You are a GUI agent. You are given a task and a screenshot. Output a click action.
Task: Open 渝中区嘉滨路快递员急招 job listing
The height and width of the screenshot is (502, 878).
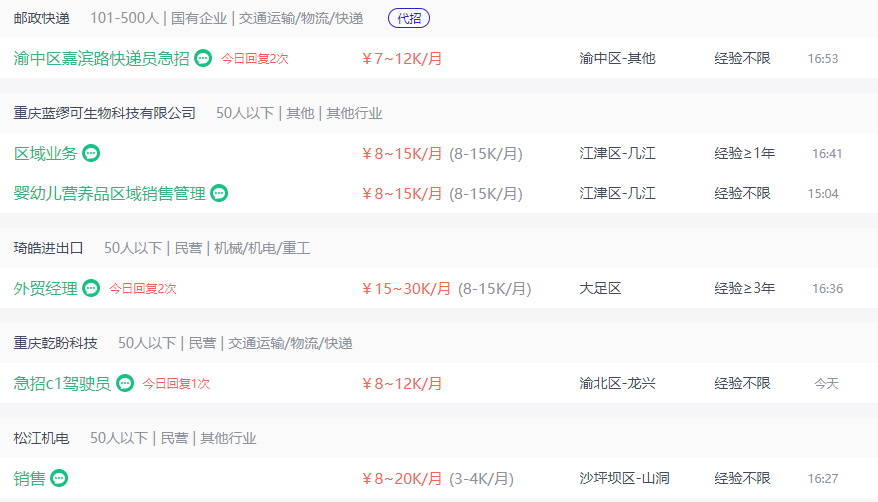(101, 58)
